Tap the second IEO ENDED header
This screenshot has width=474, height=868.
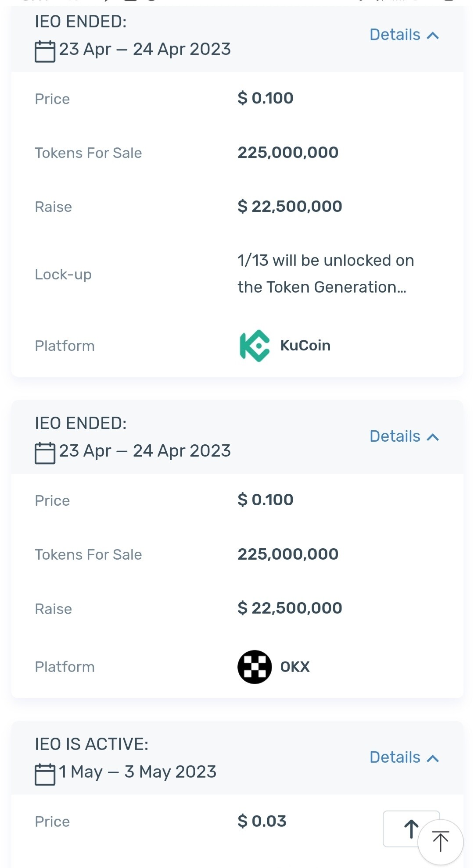pos(81,423)
